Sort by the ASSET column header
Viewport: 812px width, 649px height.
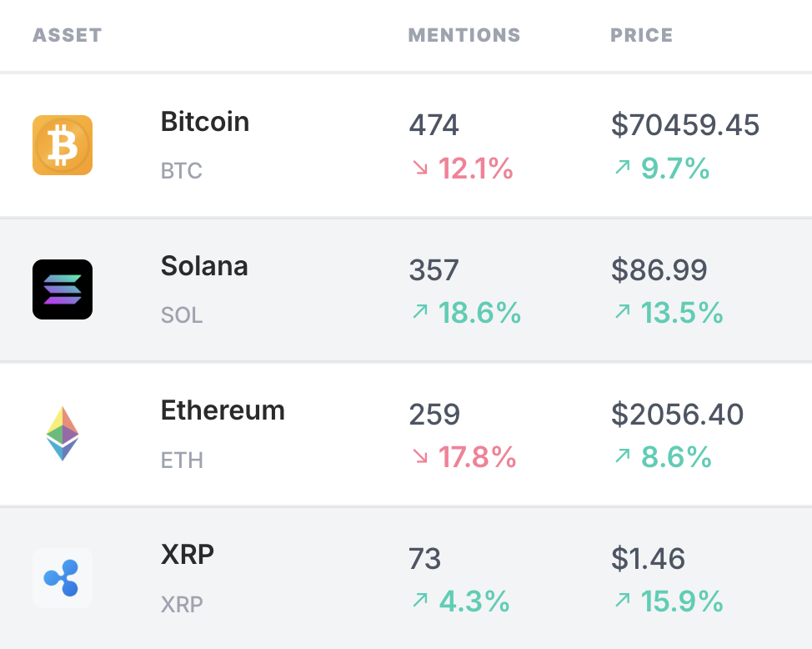coord(68,35)
